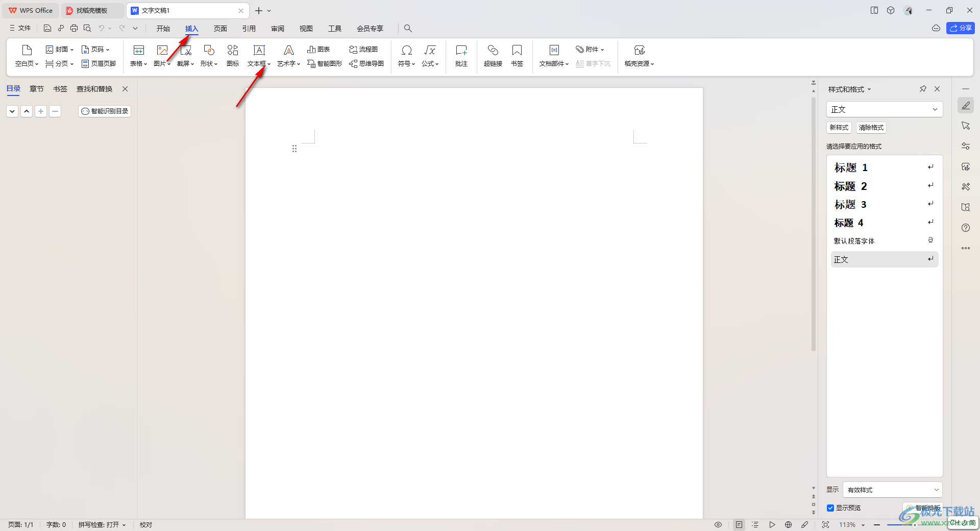Image resolution: width=980 pixels, height=531 pixels.
Task: Switch to the References ribbon tab
Action: click(x=249, y=29)
